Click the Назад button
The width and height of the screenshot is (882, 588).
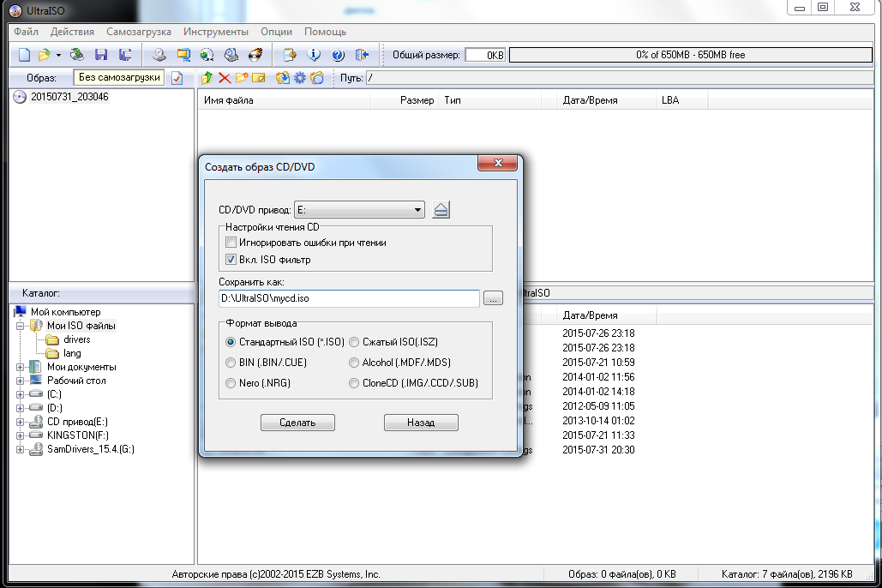point(421,423)
